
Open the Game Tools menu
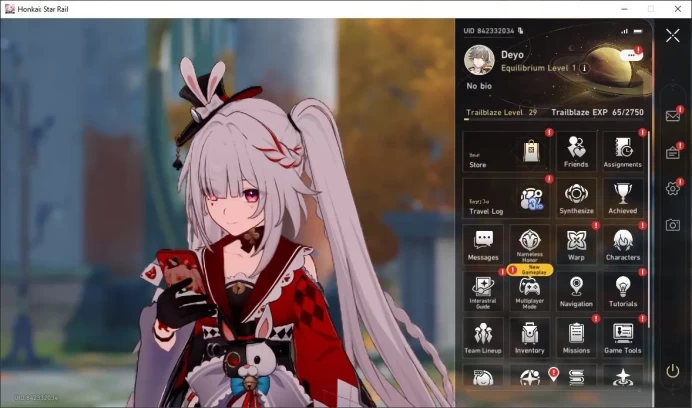coord(622,338)
